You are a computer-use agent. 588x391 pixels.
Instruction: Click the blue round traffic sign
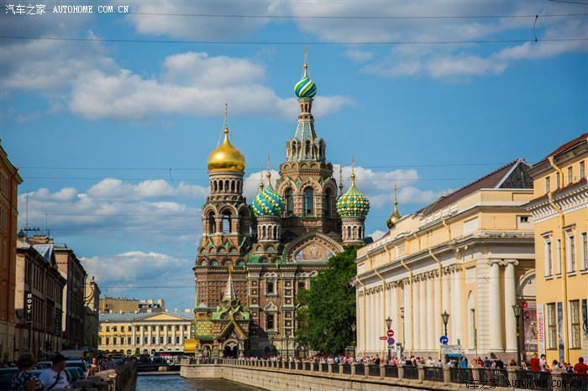(444, 340)
